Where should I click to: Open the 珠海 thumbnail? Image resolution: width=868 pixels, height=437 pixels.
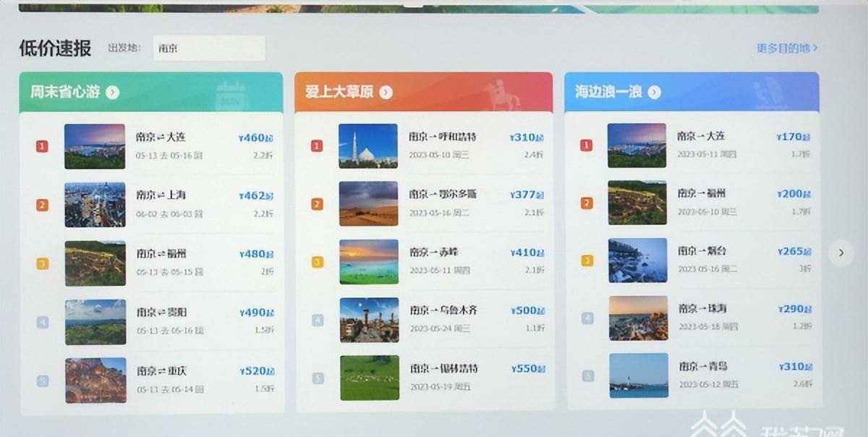(638, 318)
